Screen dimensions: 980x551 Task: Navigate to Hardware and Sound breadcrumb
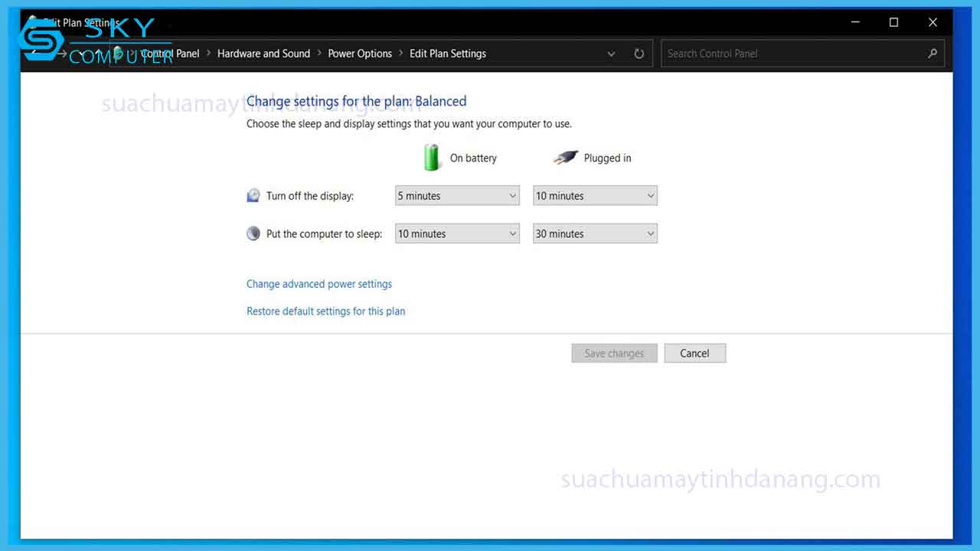263,54
